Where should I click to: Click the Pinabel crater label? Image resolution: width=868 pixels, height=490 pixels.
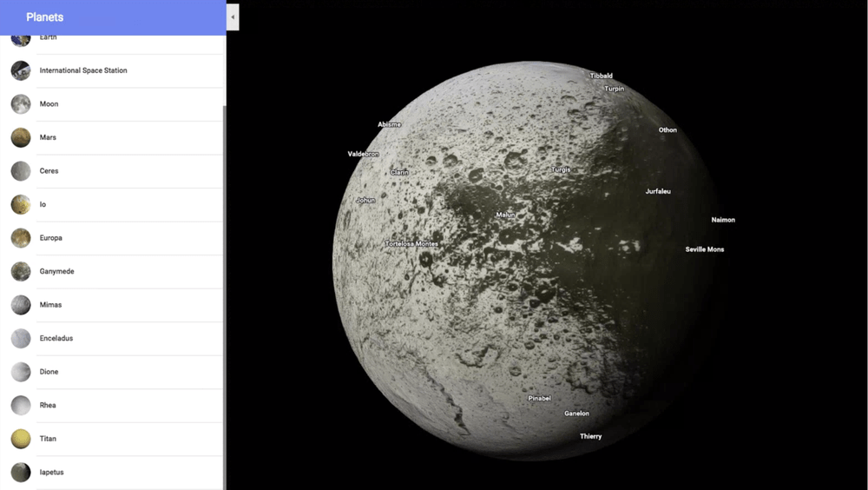pyautogui.click(x=539, y=399)
